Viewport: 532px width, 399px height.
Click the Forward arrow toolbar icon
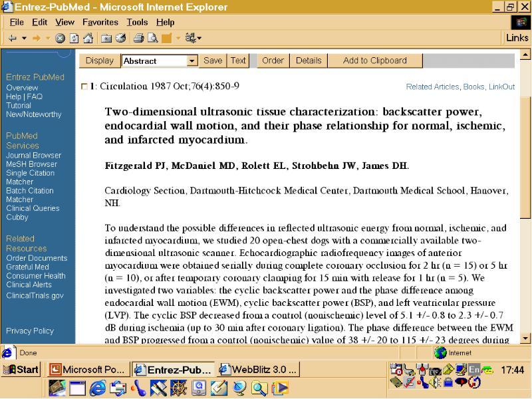[37, 38]
